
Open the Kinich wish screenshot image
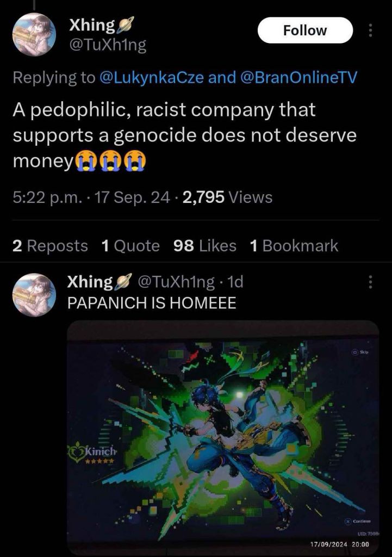pos(223,438)
